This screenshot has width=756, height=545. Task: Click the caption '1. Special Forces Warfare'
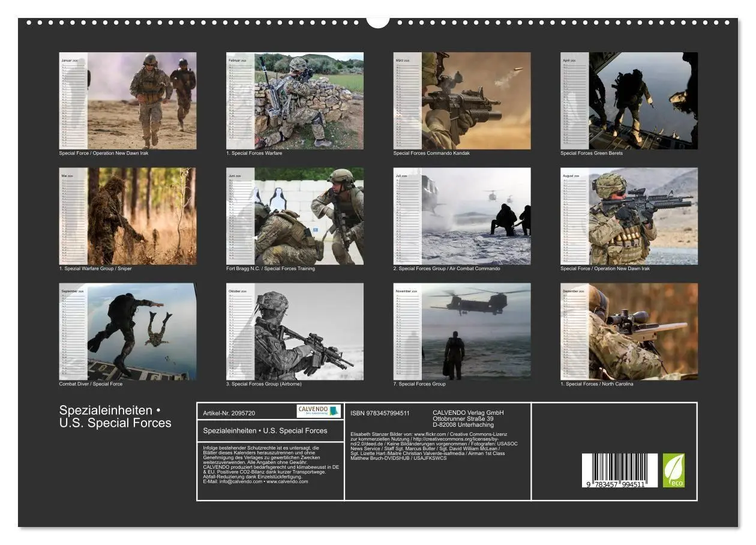click(254, 153)
